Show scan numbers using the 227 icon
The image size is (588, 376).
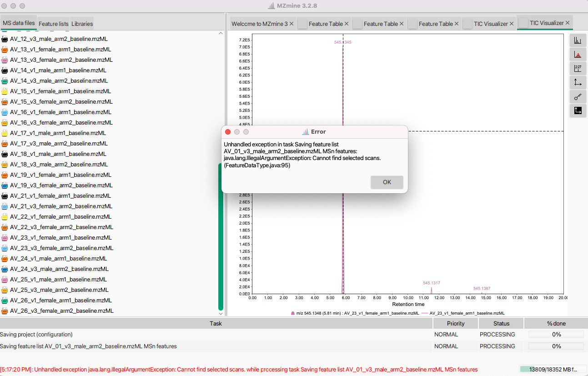click(x=578, y=68)
